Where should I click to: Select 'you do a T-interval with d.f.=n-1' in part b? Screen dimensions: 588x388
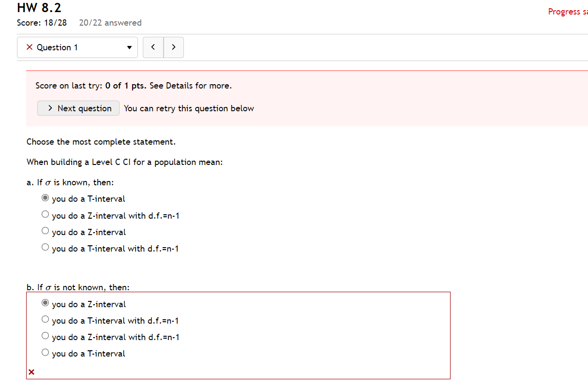coord(45,319)
